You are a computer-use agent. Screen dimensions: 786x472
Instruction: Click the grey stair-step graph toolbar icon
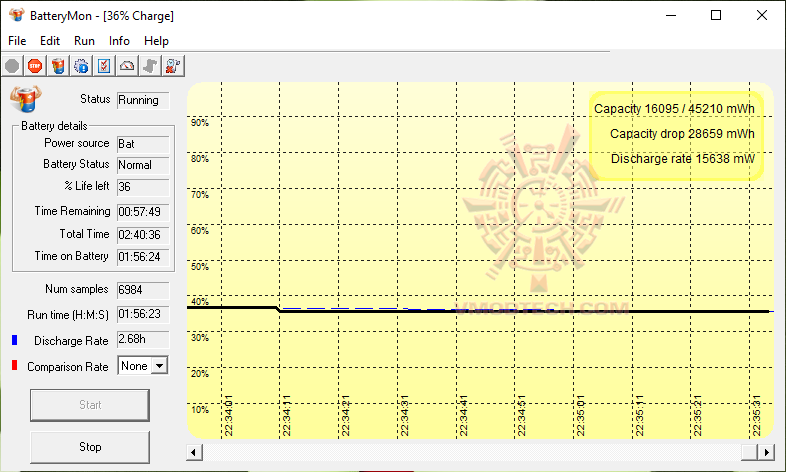point(150,66)
